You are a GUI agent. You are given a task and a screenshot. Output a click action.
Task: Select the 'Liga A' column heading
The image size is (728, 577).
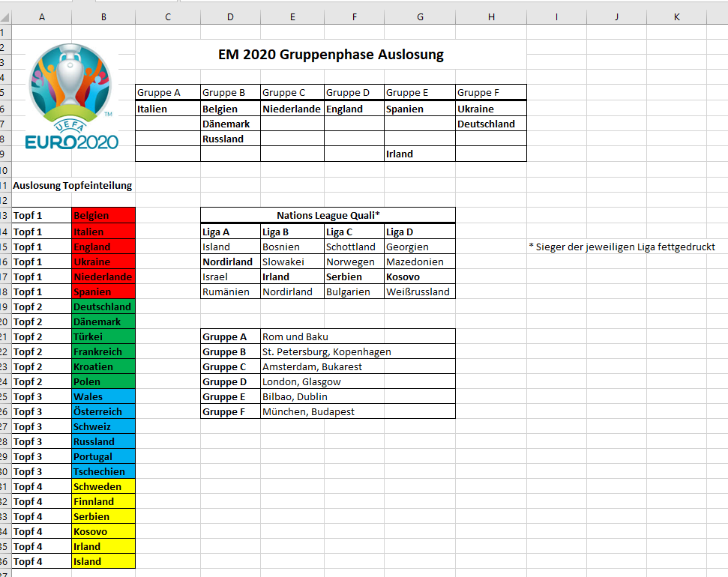[231, 232]
